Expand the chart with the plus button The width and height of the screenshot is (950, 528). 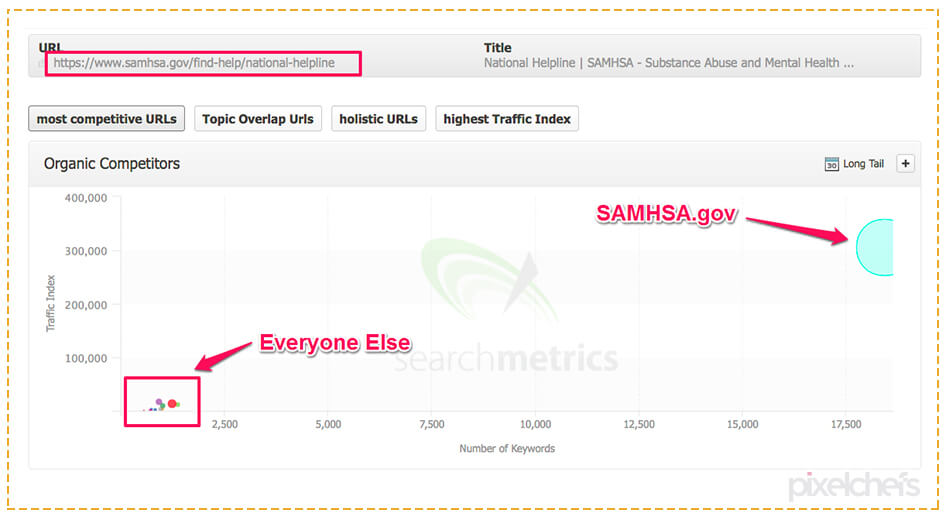pyautogui.click(x=905, y=164)
